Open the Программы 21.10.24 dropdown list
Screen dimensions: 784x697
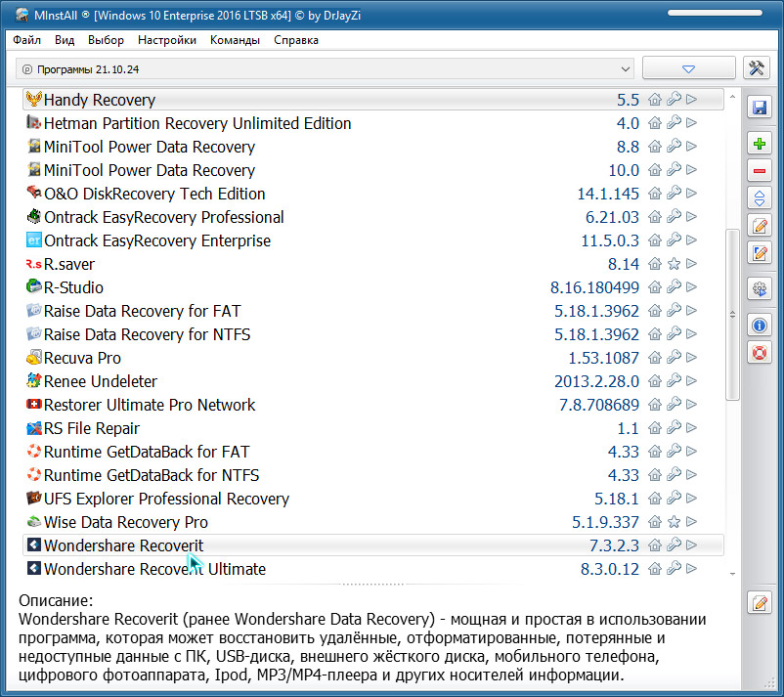(x=325, y=68)
